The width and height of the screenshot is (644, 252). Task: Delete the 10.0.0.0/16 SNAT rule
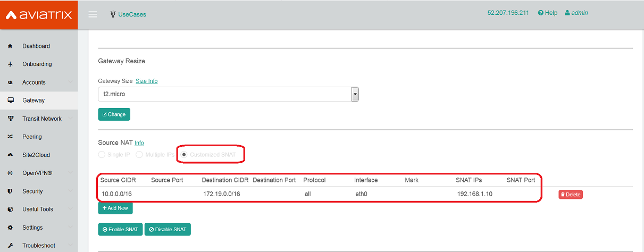pos(570,195)
